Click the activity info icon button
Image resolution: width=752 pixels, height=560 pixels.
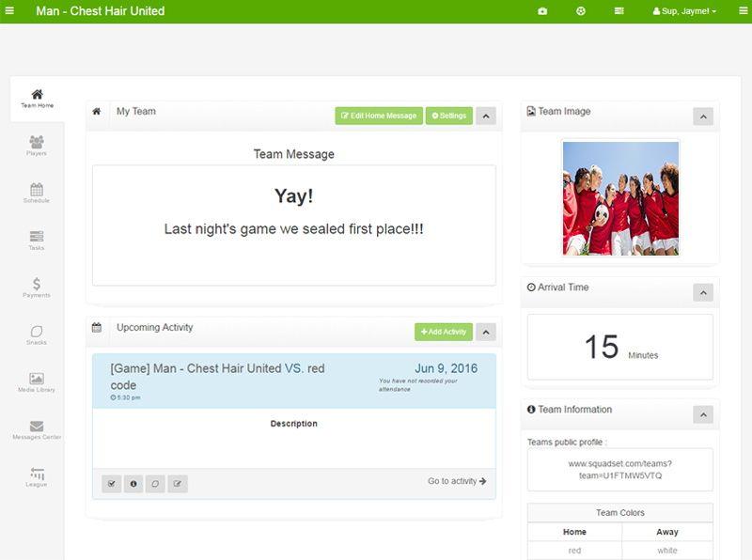coord(133,484)
